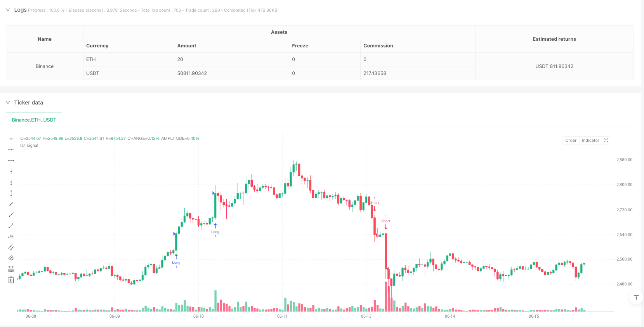
Task: Select the horizontal segment drawing tool
Action: pyautogui.click(x=11, y=160)
